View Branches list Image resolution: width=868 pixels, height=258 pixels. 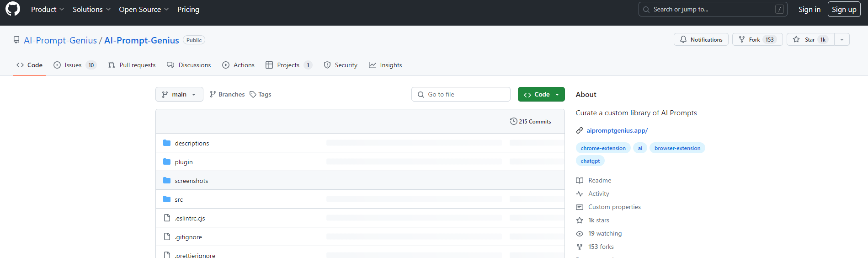pyautogui.click(x=227, y=94)
